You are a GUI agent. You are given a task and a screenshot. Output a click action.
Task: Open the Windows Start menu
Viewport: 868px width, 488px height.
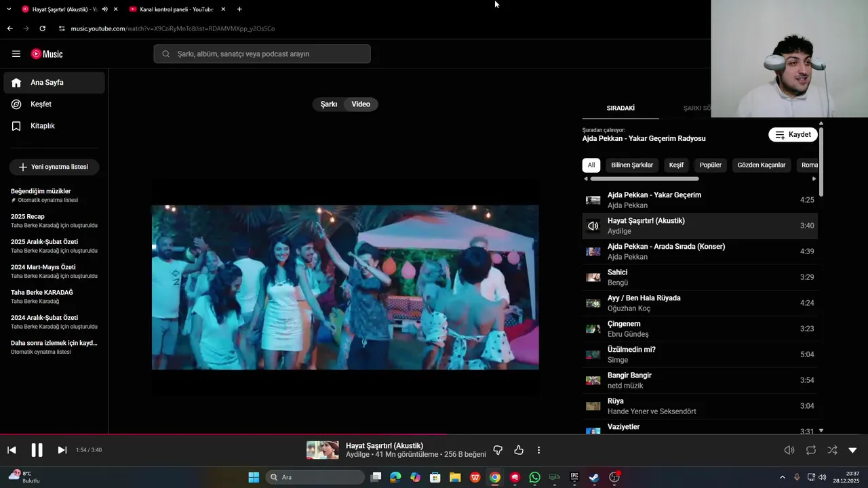(254, 477)
